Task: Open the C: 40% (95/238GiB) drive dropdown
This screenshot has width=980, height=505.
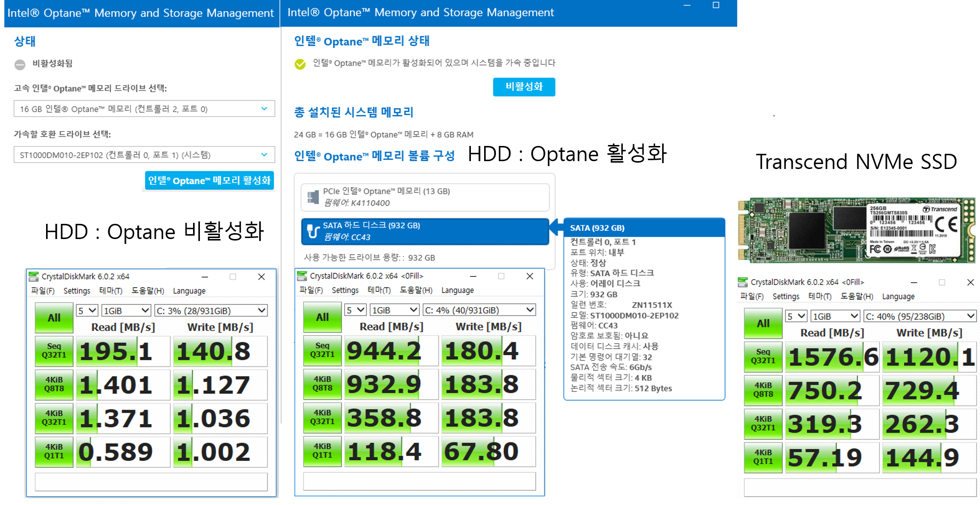Action: click(920, 316)
